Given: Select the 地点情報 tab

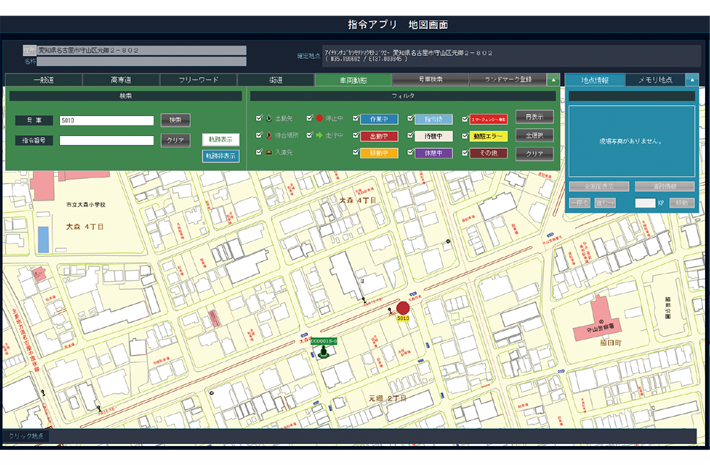Looking at the screenshot, I should (595, 80).
